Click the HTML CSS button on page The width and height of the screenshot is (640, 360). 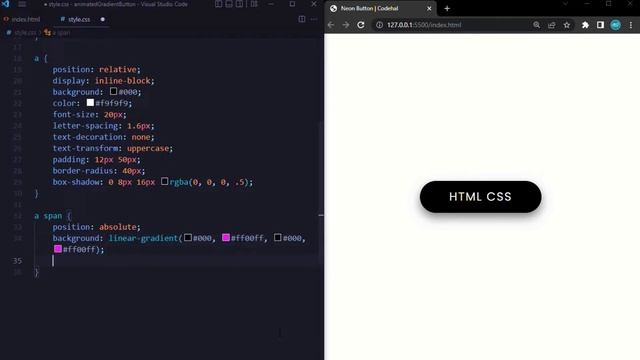[480, 197]
